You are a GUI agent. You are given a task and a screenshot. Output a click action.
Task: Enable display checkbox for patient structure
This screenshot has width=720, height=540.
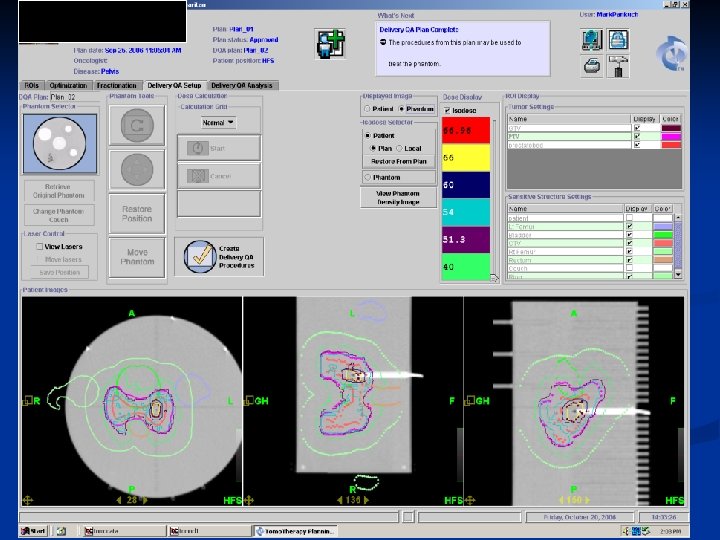(630, 218)
